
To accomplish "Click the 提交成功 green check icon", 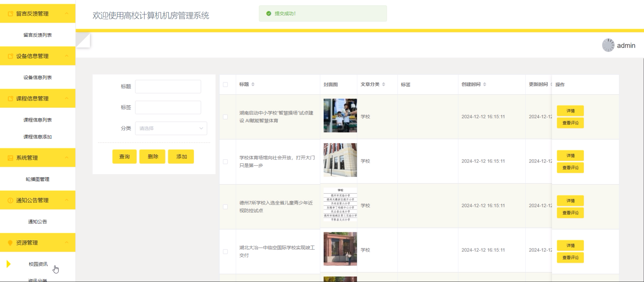I will (x=269, y=14).
